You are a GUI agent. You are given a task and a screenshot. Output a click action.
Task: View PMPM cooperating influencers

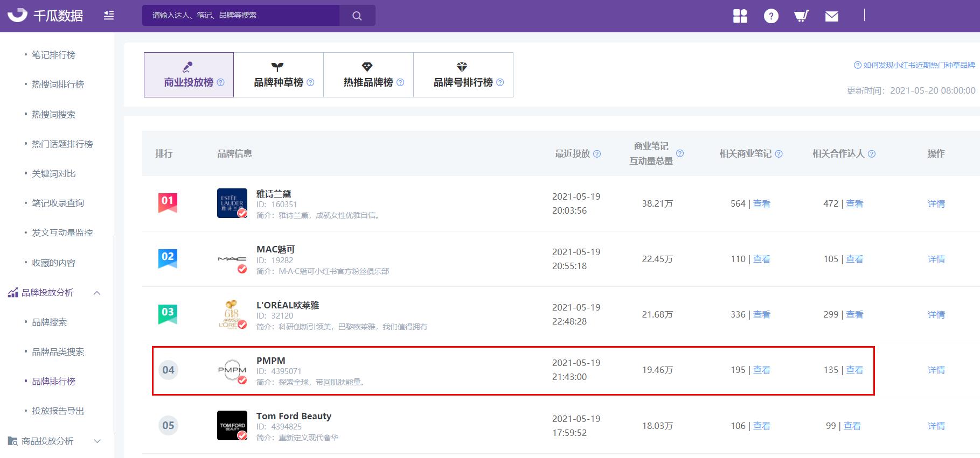point(854,370)
